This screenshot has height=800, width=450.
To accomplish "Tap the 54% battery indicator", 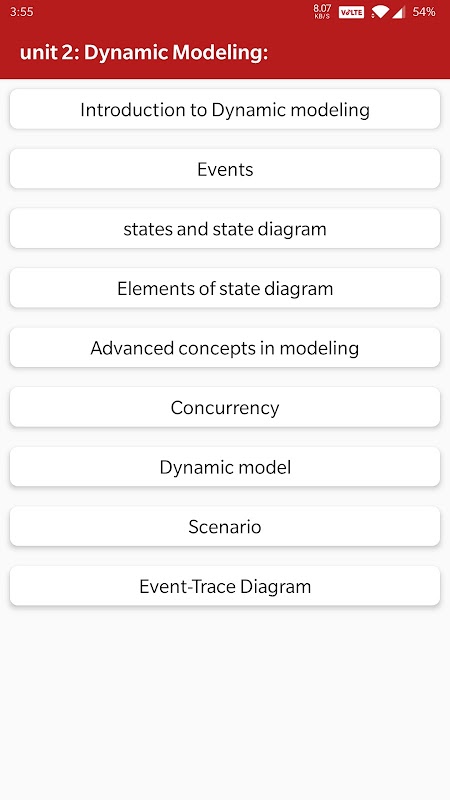I will [423, 12].
